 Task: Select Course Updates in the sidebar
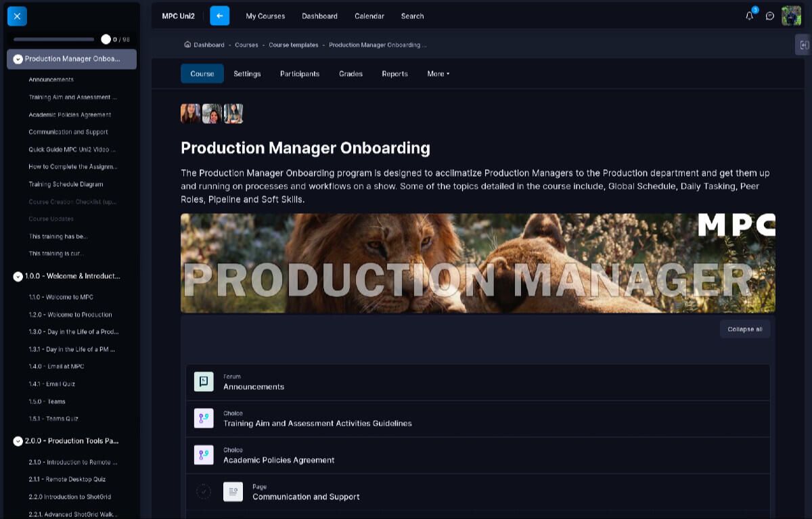tap(51, 219)
